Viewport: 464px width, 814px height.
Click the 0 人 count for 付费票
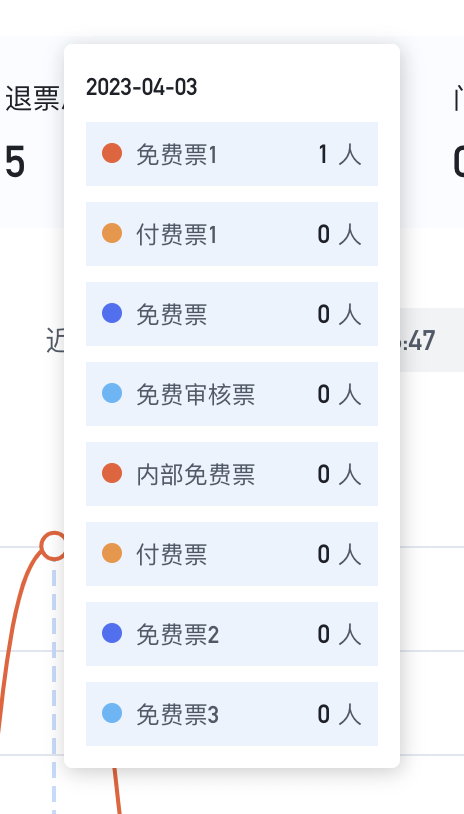coord(339,554)
